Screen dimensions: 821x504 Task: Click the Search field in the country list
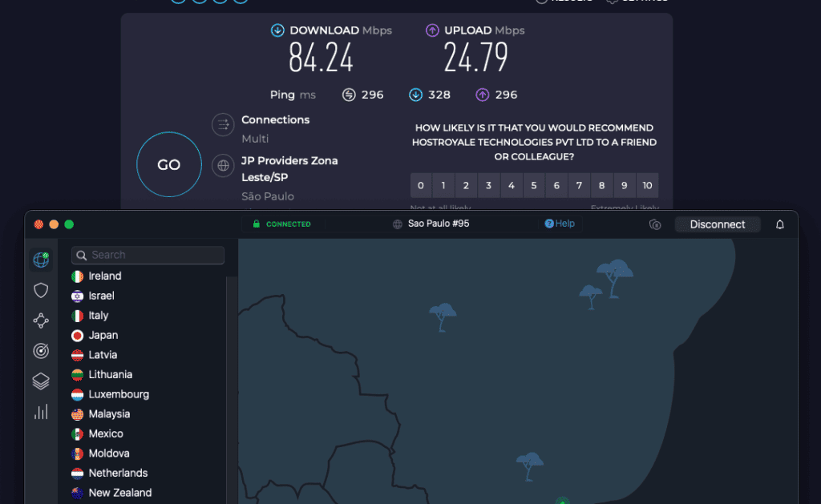point(147,255)
